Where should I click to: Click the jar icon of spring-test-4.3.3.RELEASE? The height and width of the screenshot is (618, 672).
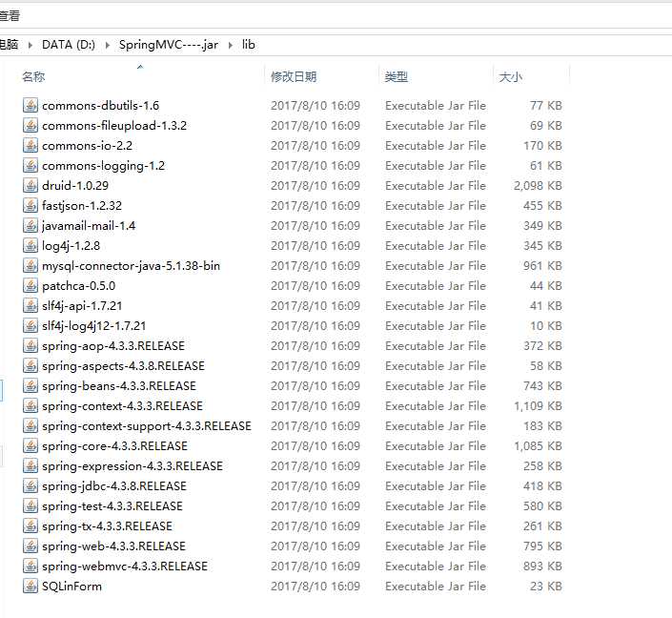[x=30, y=505]
